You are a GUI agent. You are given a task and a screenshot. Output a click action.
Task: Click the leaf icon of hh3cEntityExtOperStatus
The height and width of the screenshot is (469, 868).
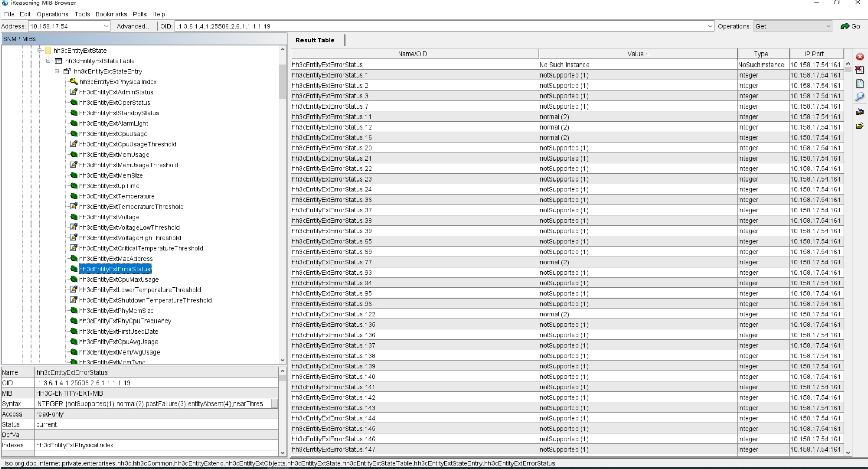[74, 103]
